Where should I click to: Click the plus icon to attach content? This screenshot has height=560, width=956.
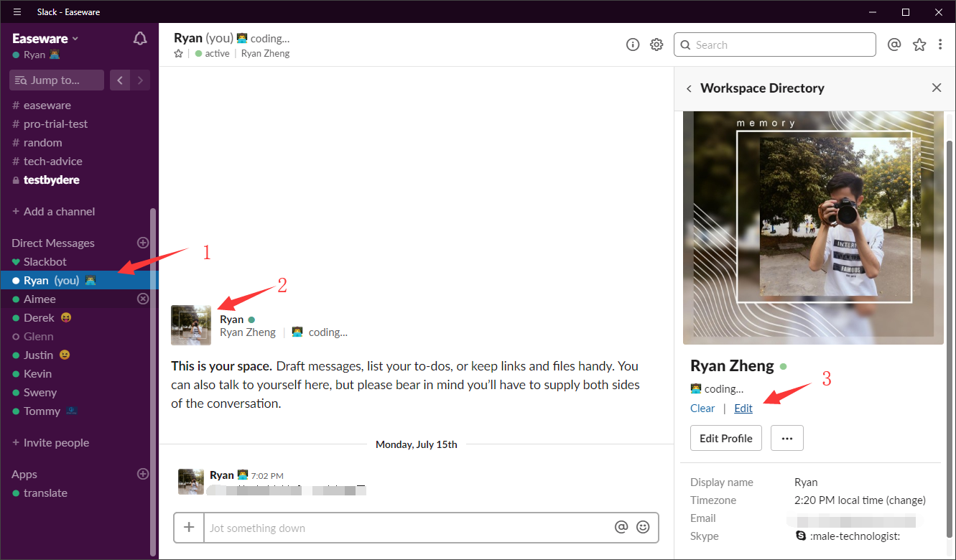pos(188,527)
